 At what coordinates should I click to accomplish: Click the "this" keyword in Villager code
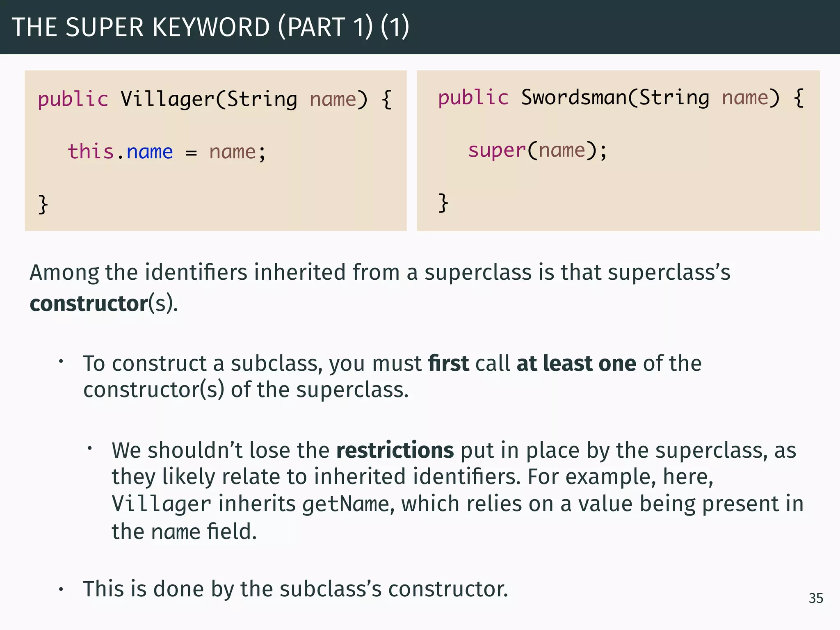point(91,152)
